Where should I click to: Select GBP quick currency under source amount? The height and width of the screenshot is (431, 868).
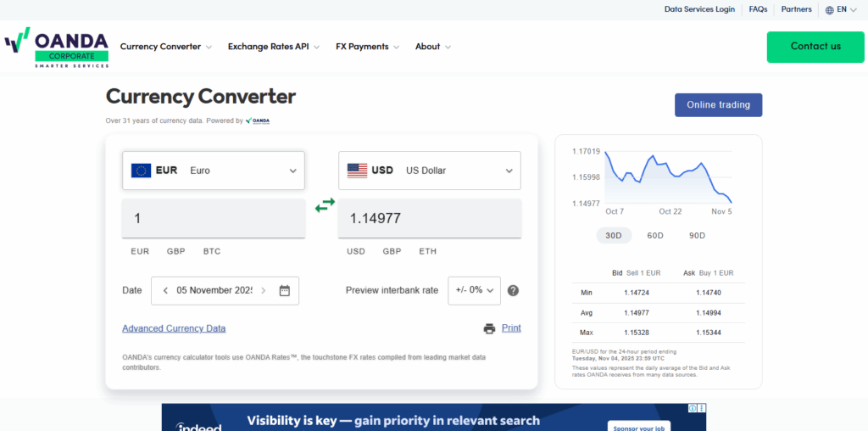point(176,251)
